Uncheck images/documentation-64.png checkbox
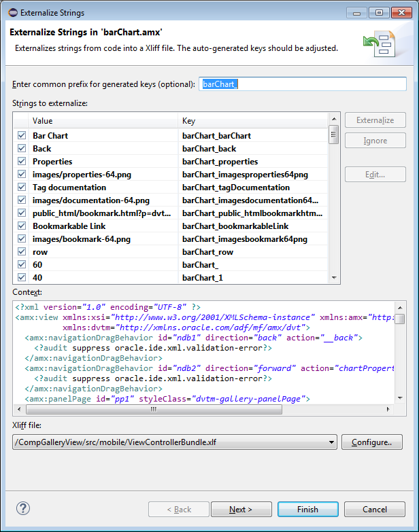419x532 pixels. pos(22,200)
